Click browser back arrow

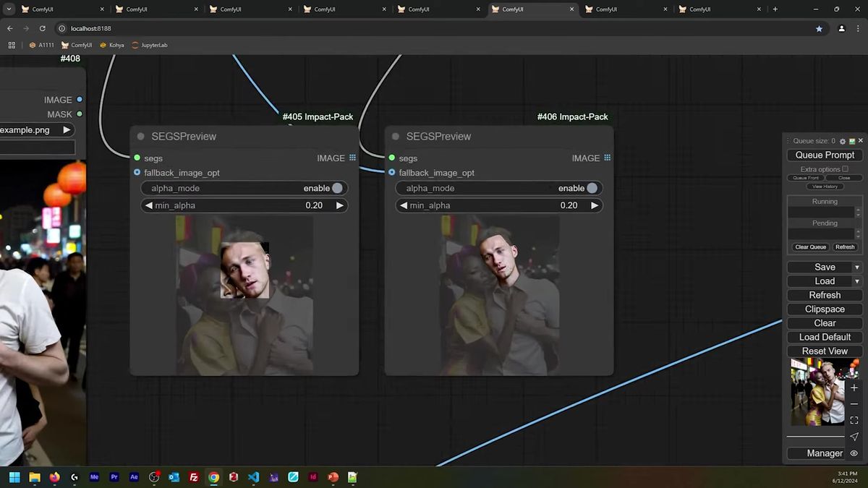(x=10, y=28)
